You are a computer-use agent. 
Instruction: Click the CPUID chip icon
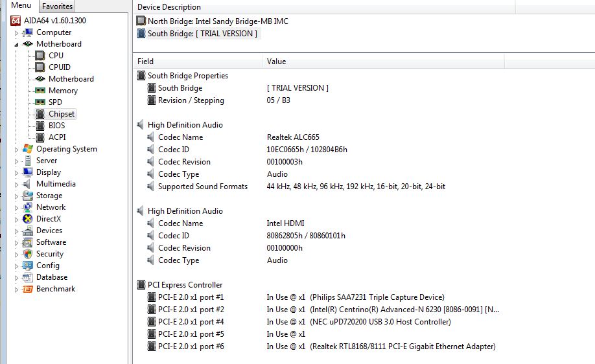coord(40,67)
